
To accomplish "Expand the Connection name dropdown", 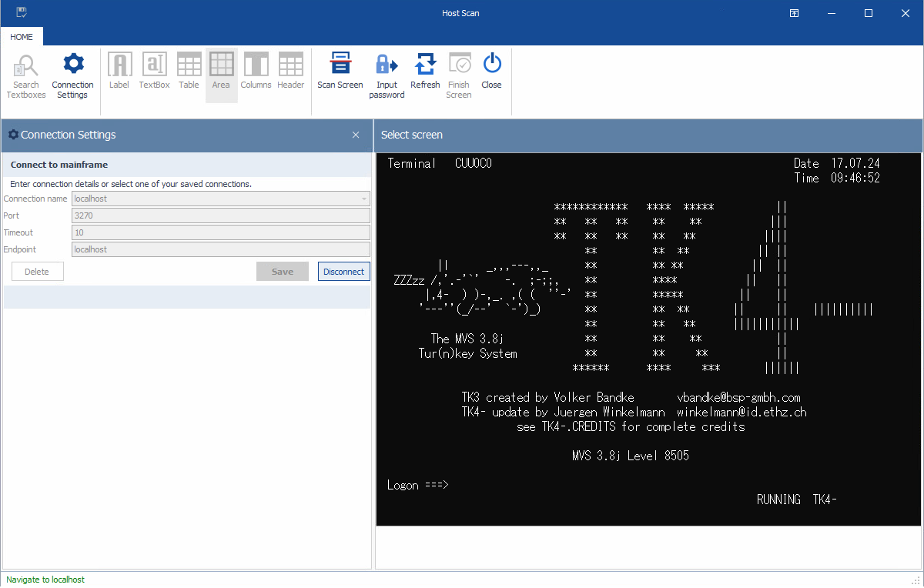I will click(363, 199).
